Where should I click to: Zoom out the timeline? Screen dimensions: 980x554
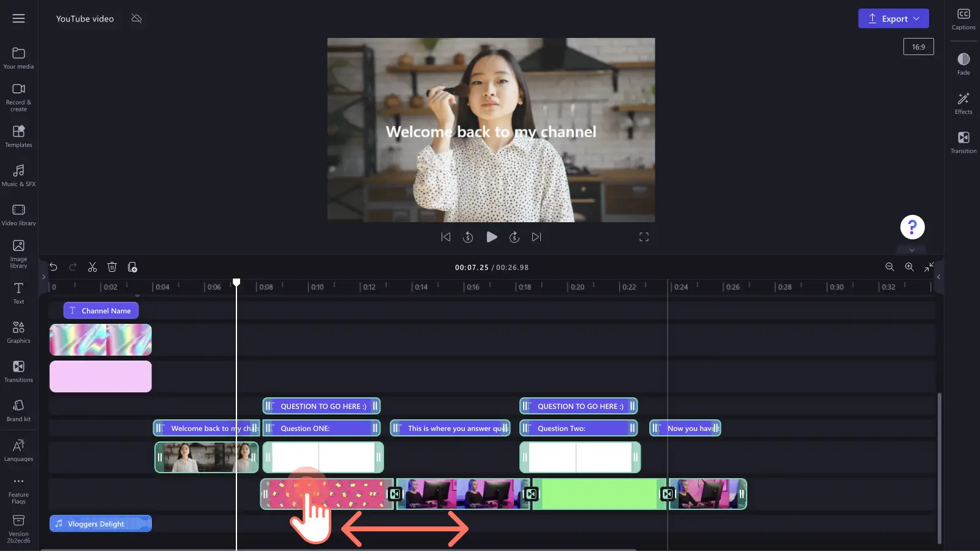click(x=890, y=267)
